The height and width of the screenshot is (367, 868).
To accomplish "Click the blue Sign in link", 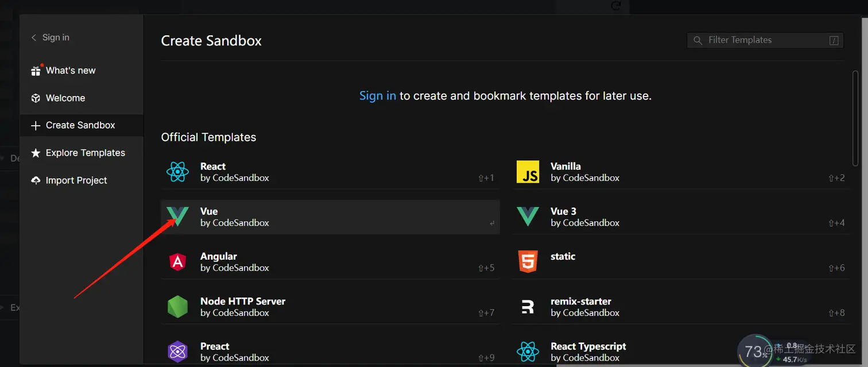I will point(378,96).
